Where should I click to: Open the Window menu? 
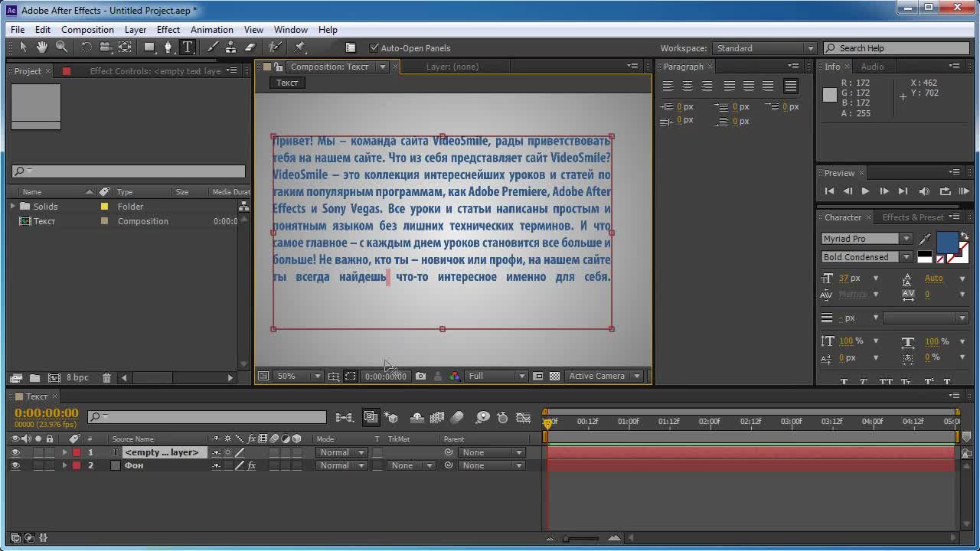point(291,30)
